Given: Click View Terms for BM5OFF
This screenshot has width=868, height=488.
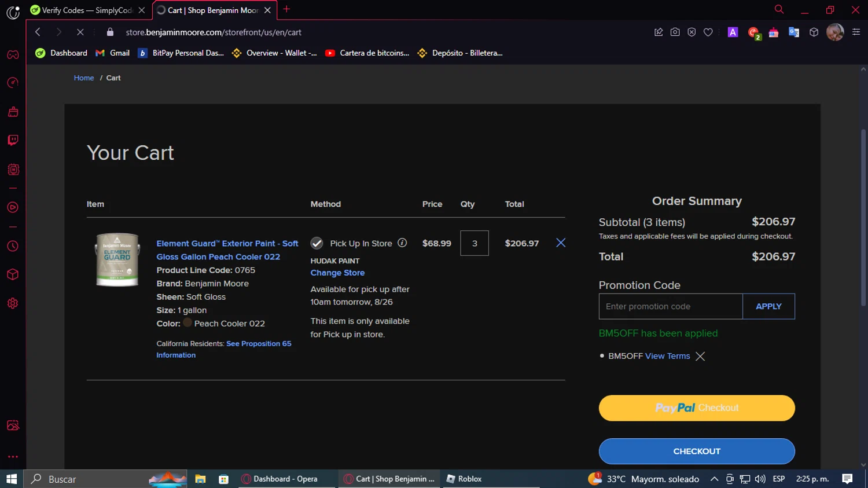Looking at the screenshot, I should (667, 356).
